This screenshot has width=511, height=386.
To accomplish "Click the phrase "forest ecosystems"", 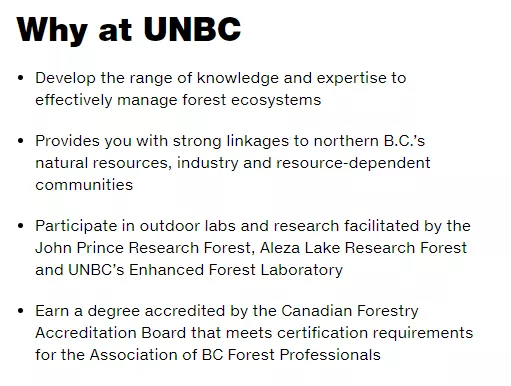I will click(252, 100).
